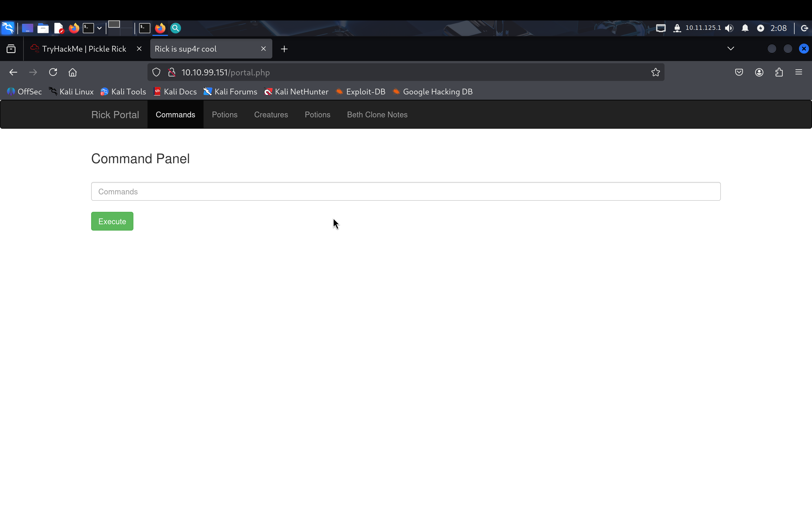Switch to the TryHackMe | Pickle Rick tab
The image size is (812, 528).
pyautogui.click(x=84, y=49)
